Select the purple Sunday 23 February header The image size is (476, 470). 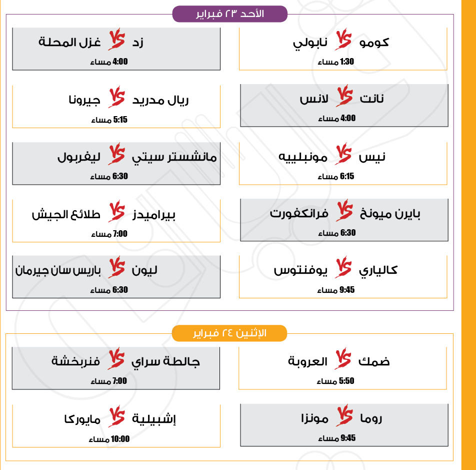point(230,14)
